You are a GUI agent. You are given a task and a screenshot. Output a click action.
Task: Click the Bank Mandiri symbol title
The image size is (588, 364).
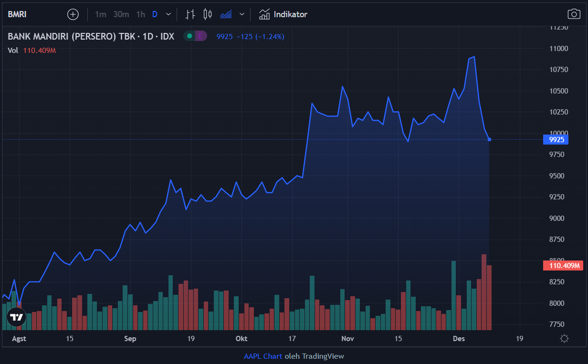[91, 36]
